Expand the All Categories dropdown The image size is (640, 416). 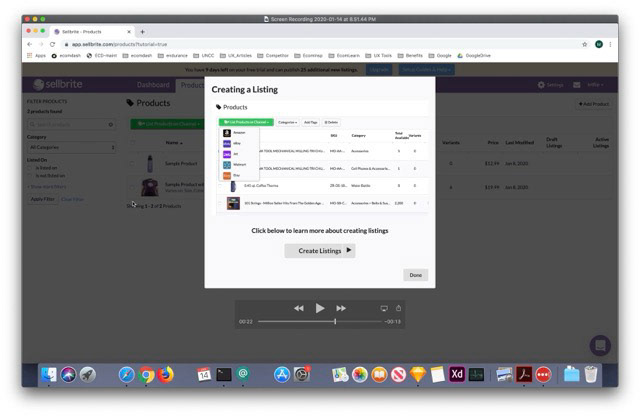click(71, 147)
